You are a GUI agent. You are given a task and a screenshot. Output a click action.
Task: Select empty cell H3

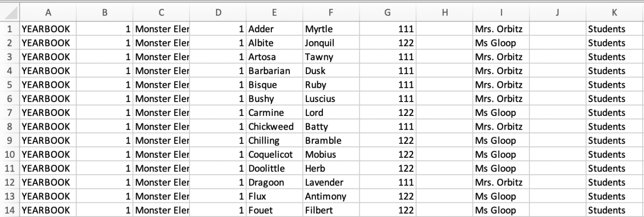444,57
